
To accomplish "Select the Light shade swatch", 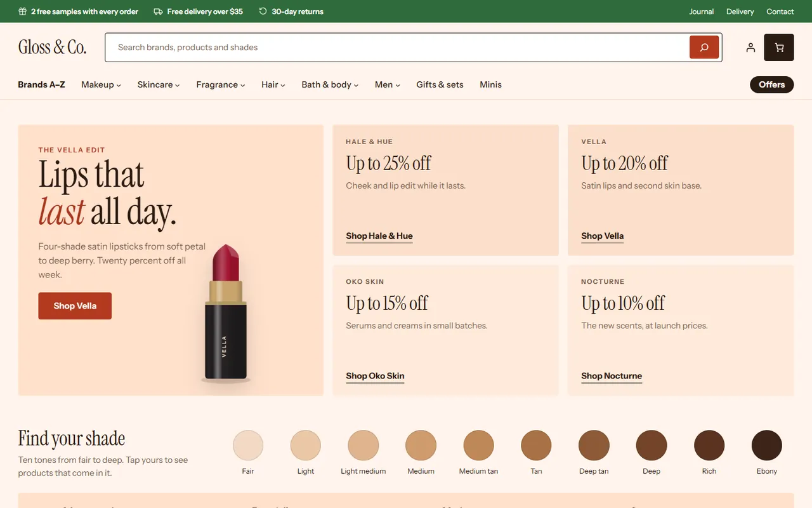I will (306, 445).
